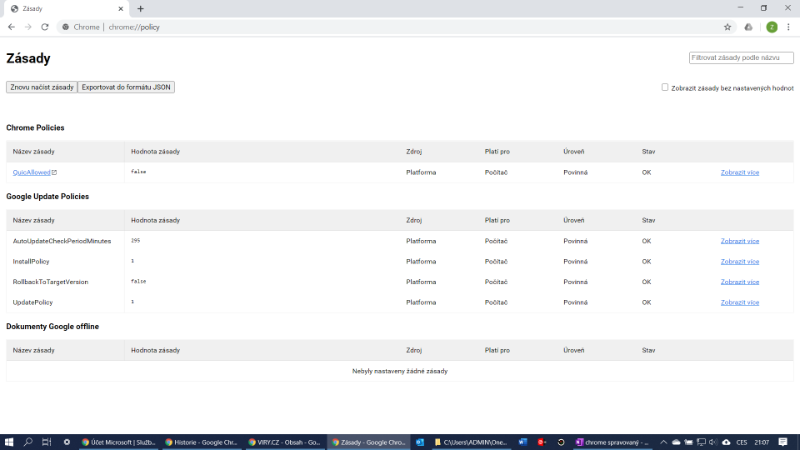Viewport: 800px width, 450px height.
Task: Click the Chrome Policies section heading
Action: [35, 128]
